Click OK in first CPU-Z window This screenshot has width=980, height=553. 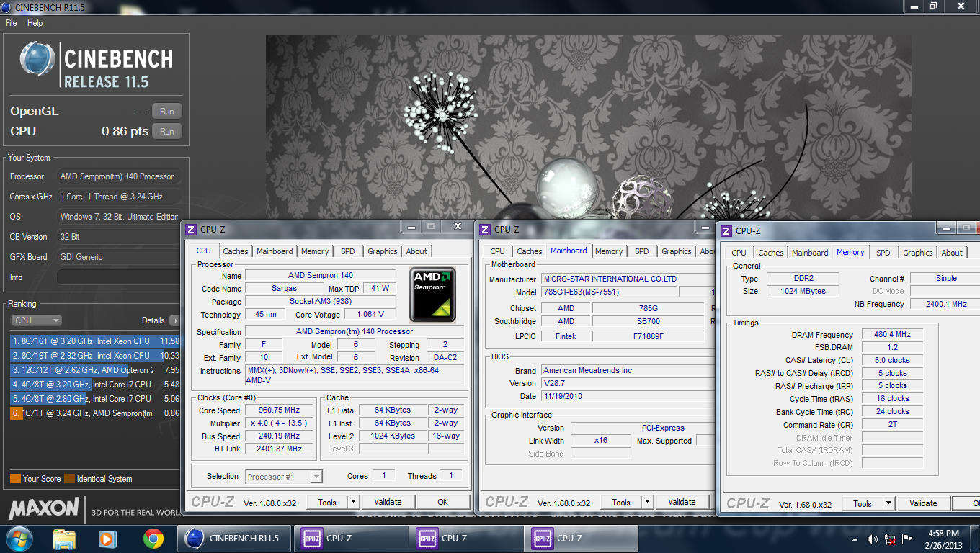pyautogui.click(x=442, y=502)
